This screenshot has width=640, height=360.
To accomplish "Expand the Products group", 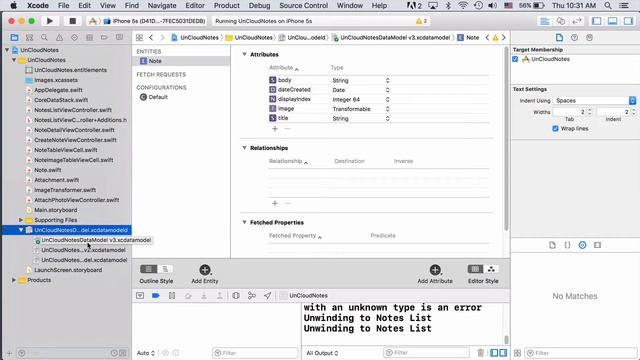I will click(x=14, y=280).
